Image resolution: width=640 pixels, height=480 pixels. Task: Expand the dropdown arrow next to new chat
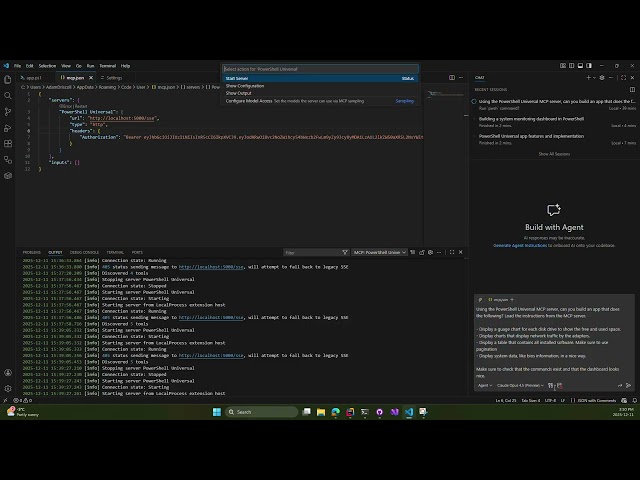[x=594, y=78]
